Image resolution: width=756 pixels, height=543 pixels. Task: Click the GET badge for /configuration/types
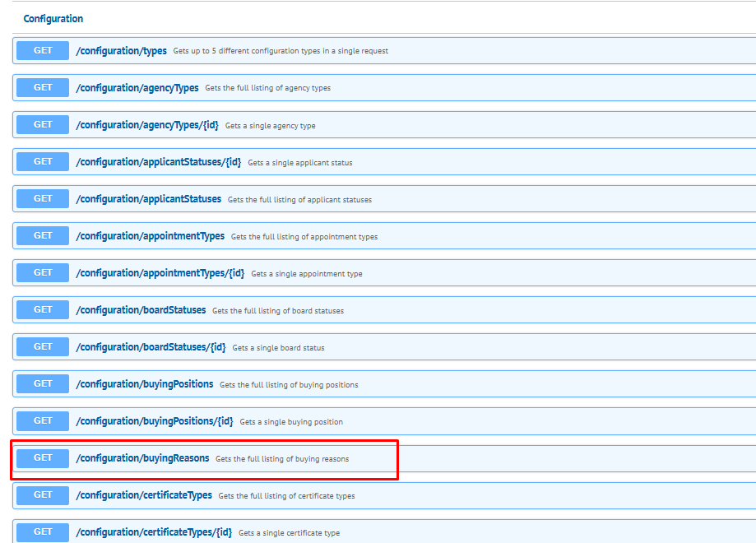[x=41, y=50]
